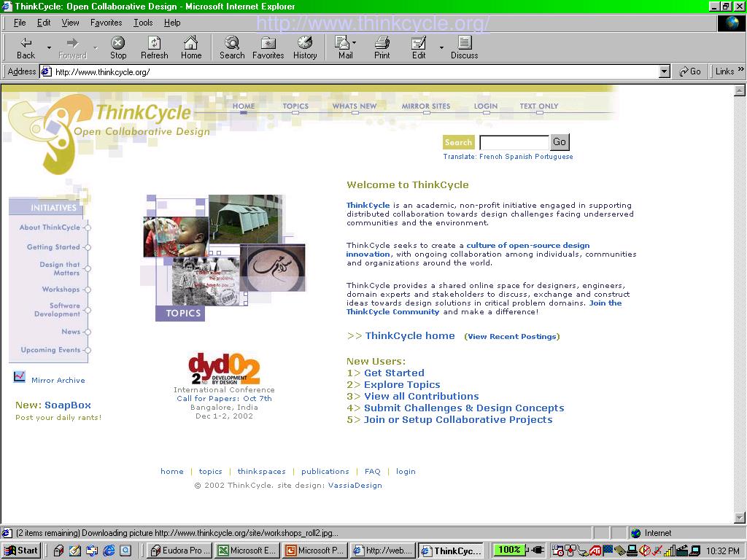The height and width of the screenshot is (560, 747).
Task: Open the About ThinkCycle link
Action: [50, 227]
